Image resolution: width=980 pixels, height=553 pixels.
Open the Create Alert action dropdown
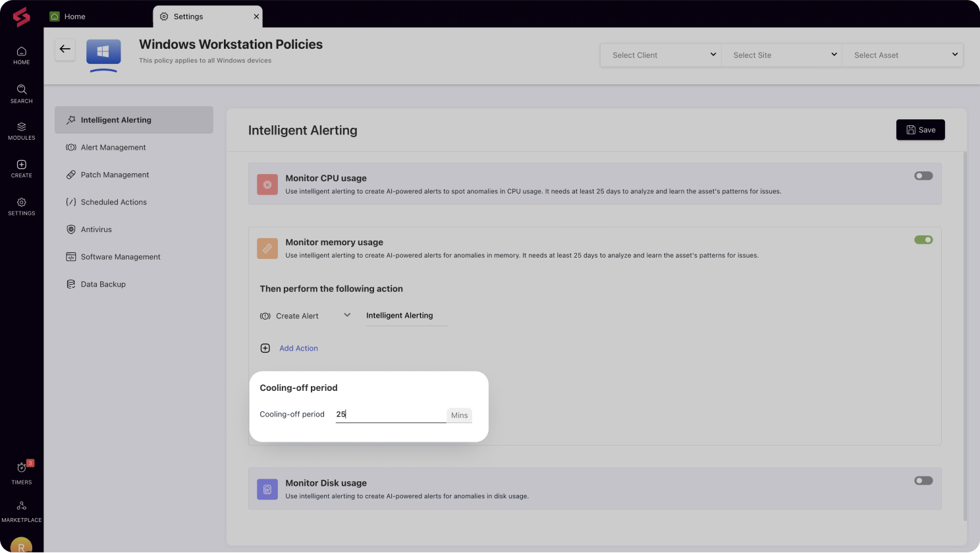[x=307, y=315]
